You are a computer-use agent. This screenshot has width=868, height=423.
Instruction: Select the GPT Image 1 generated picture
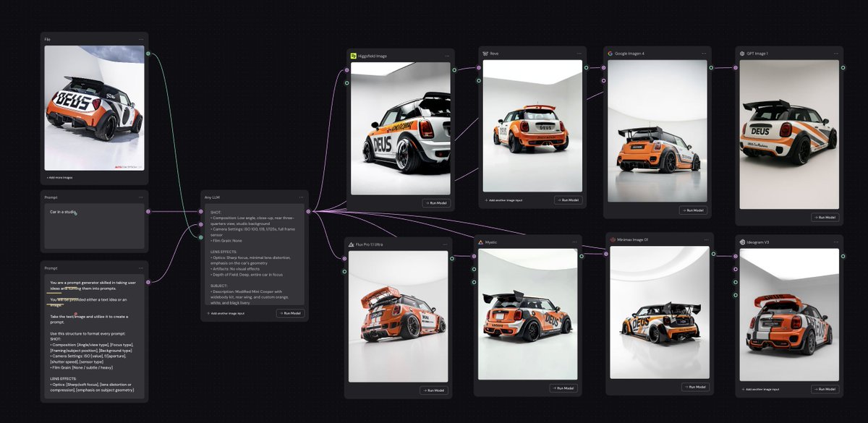pos(790,136)
